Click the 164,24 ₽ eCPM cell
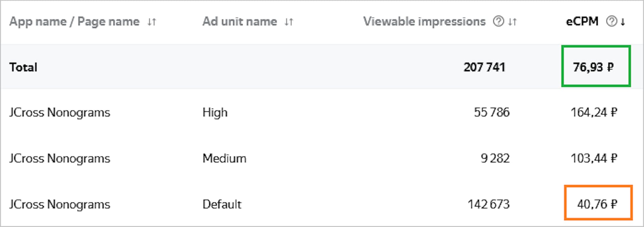Viewport: 644px width, 227px height. click(x=594, y=112)
